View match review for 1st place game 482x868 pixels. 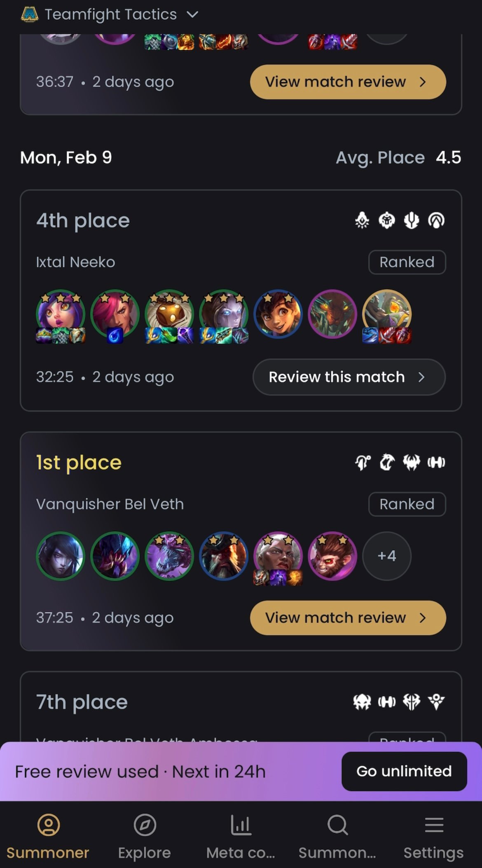point(348,618)
